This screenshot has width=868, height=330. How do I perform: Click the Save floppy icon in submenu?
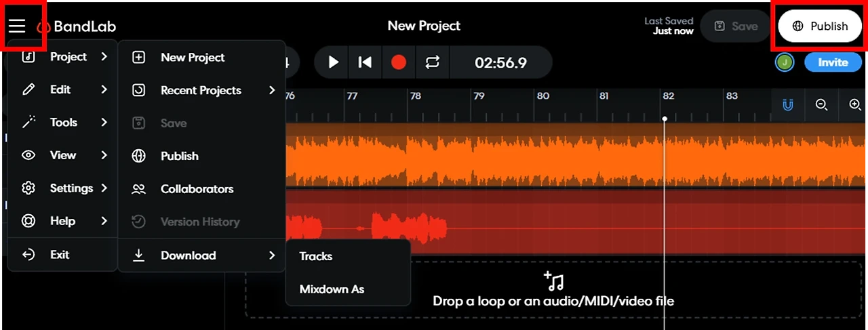[x=138, y=123]
